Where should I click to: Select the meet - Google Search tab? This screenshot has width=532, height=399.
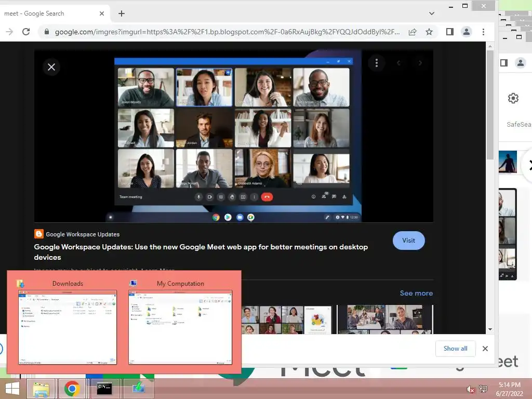(55, 14)
